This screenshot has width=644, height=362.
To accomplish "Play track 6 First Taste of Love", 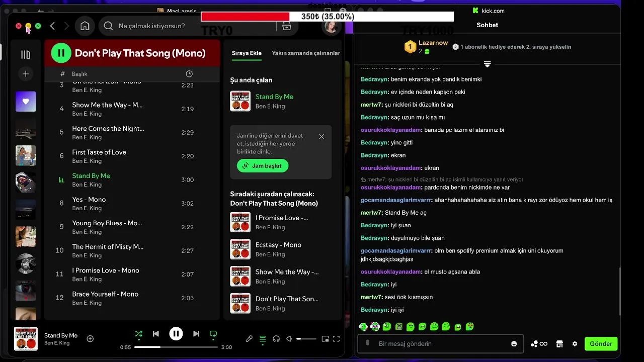I will pos(132,156).
